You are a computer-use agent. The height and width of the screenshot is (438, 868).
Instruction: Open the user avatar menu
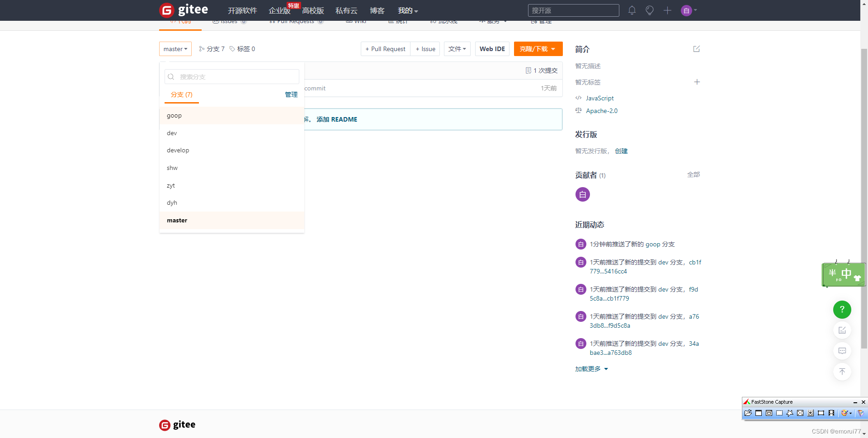(x=689, y=10)
